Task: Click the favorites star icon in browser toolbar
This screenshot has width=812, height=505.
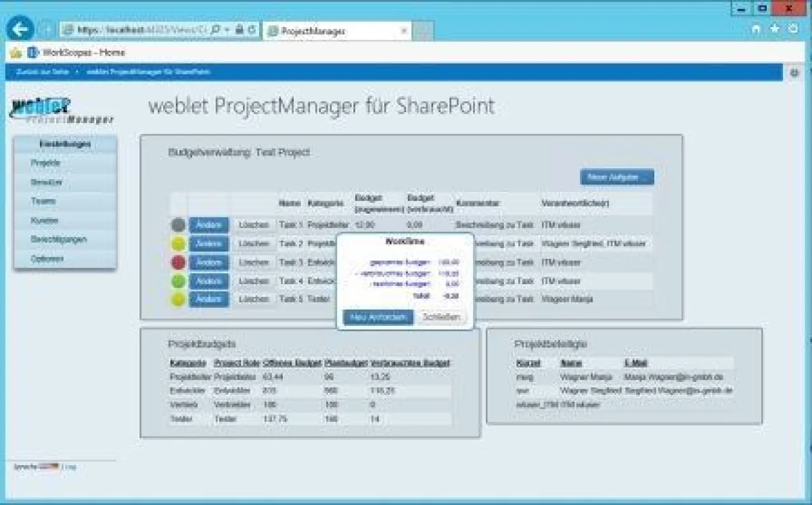Action: click(775, 29)
